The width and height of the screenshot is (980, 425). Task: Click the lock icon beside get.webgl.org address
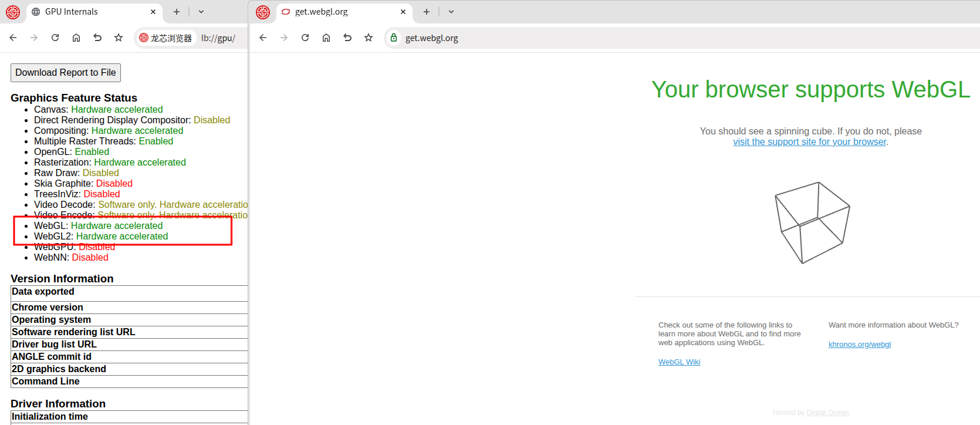click(x=394, y=38)
